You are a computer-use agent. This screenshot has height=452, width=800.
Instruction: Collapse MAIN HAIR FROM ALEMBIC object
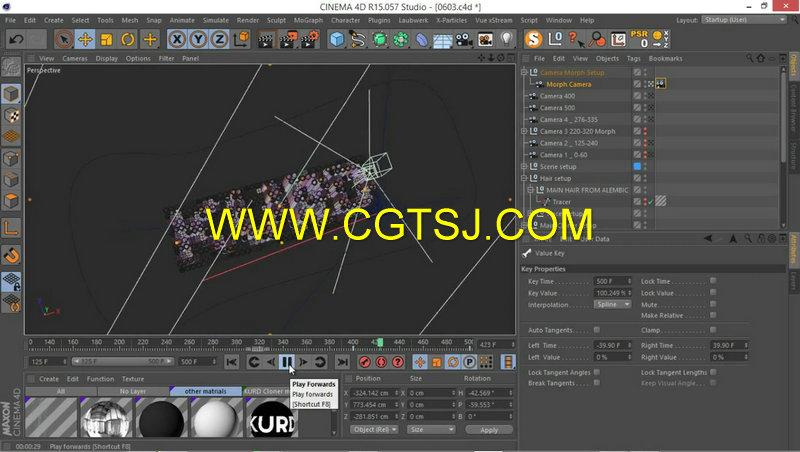(531, 190)
